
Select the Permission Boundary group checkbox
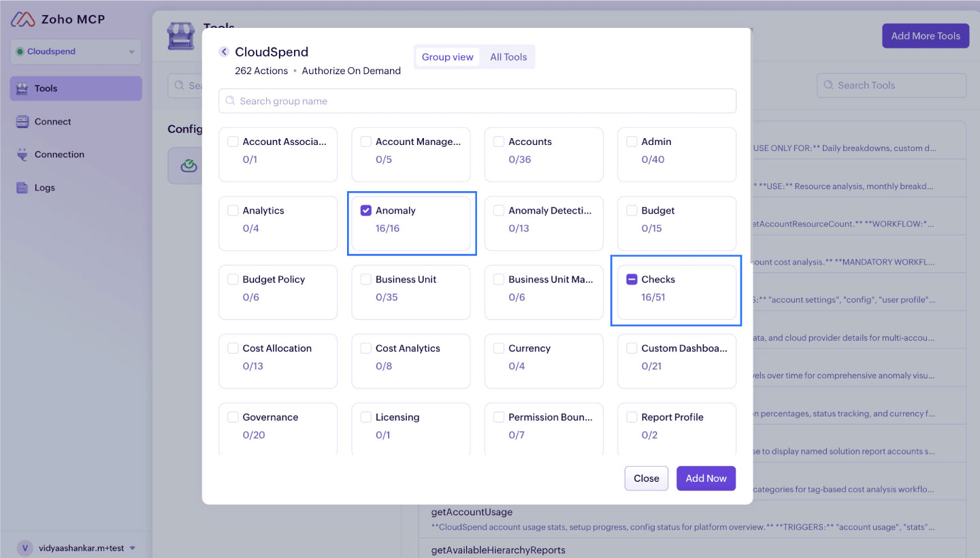point(499,417)
